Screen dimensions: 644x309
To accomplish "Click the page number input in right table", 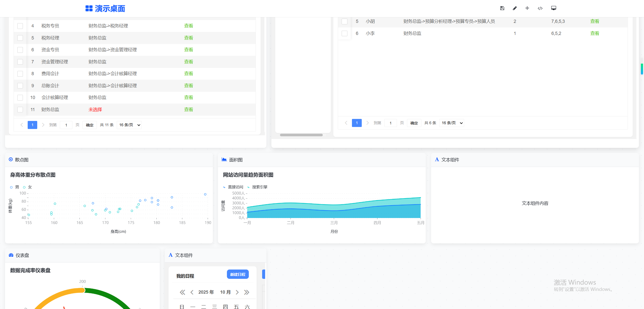I will click(x=390, y=123).
